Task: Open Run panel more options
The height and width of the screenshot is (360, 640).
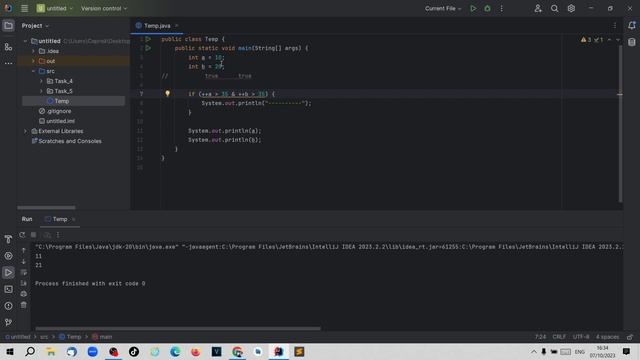Action: [58, 235]
